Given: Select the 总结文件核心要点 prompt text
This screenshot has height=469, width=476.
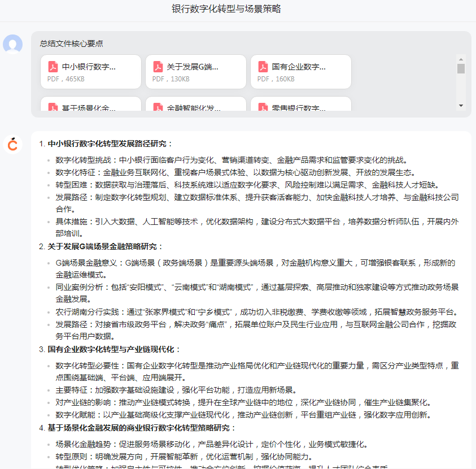Looking at the screenshot, I should [x=71, y=44].
